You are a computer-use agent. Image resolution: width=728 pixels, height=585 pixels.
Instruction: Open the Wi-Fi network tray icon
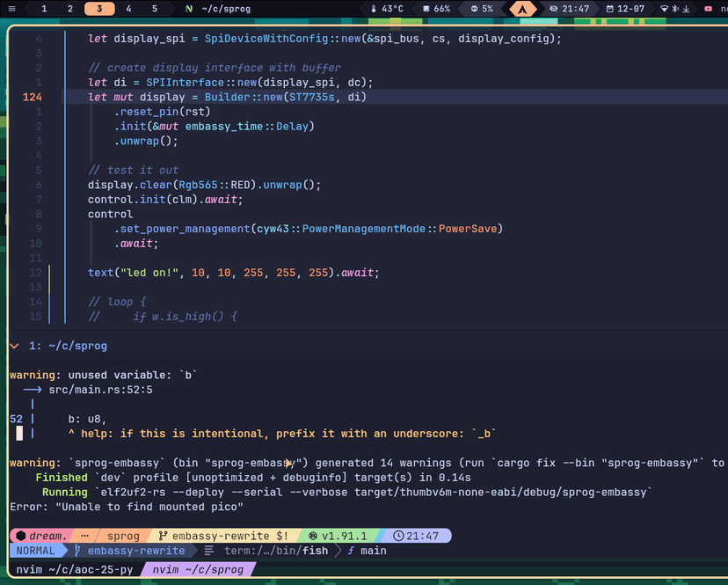tap(663, 9)
